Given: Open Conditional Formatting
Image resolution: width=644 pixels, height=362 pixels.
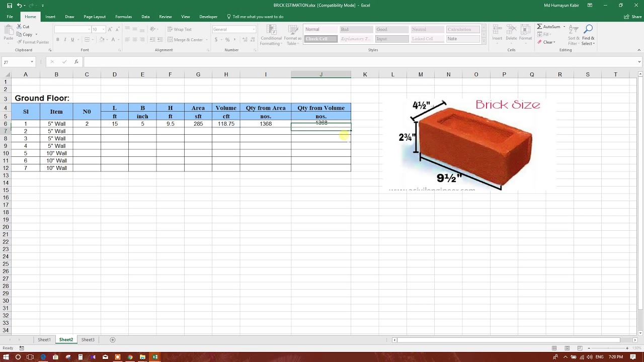Looking at the screenshot, I should [x=271, y=35].
